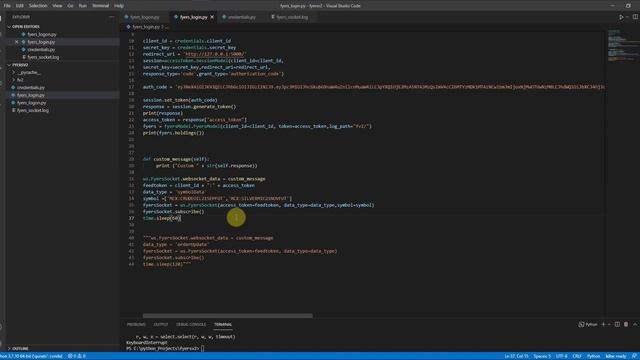640x360 pixels.
Task: Click the fyers_login.py breadcrumb
Action: [x=146, y=27]
